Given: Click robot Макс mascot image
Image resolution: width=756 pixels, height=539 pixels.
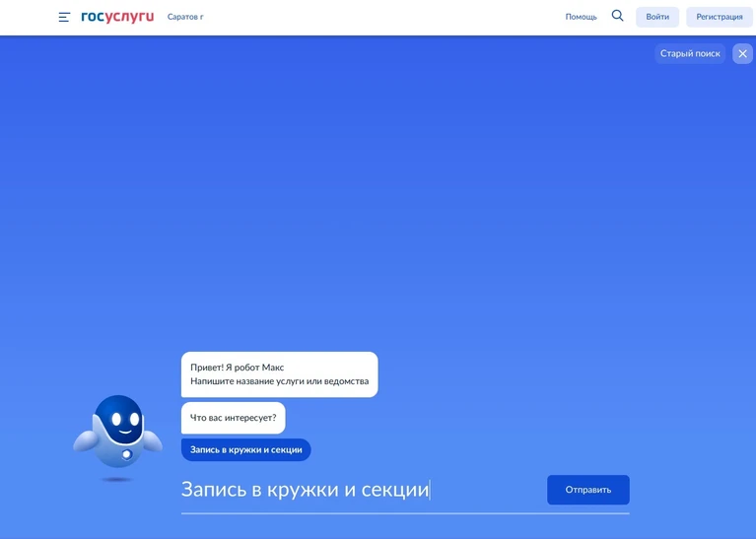Looking at the screenshot, I should pyautogui.click(x=117, y=438).
